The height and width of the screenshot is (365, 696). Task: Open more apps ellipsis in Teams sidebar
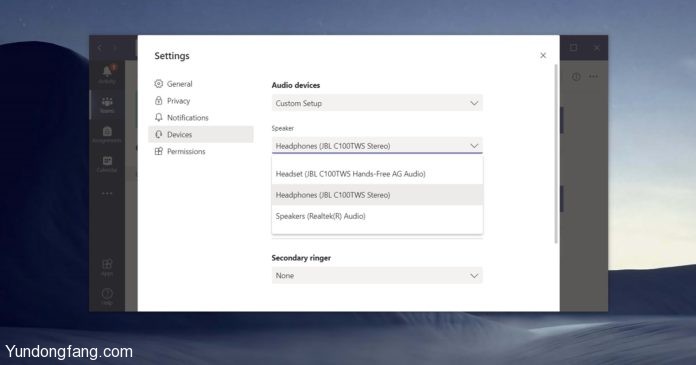pos(107,194)
